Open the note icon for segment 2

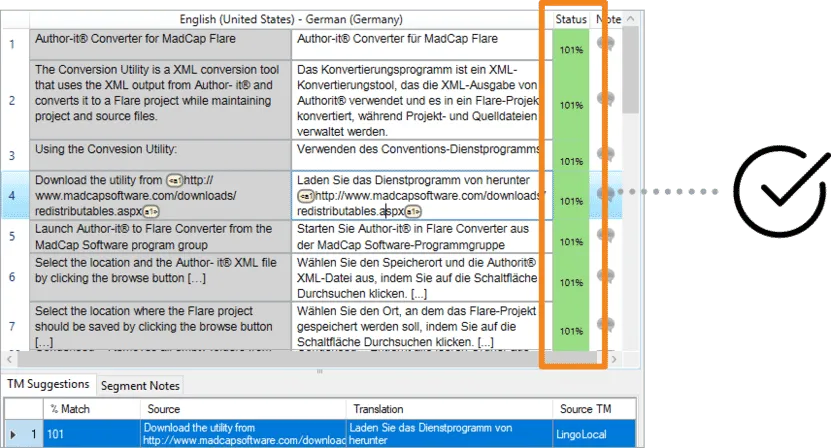click(606, 99)
